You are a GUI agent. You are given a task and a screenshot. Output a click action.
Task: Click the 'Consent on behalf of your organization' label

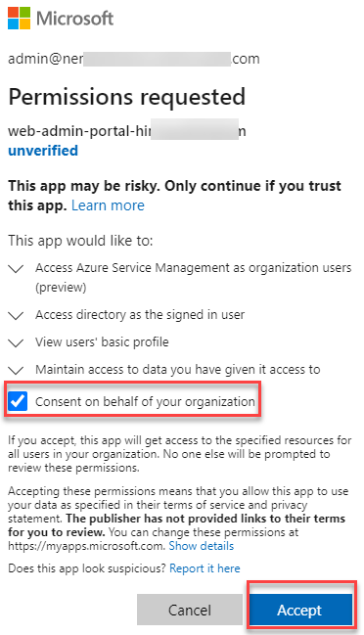[145, 402]
